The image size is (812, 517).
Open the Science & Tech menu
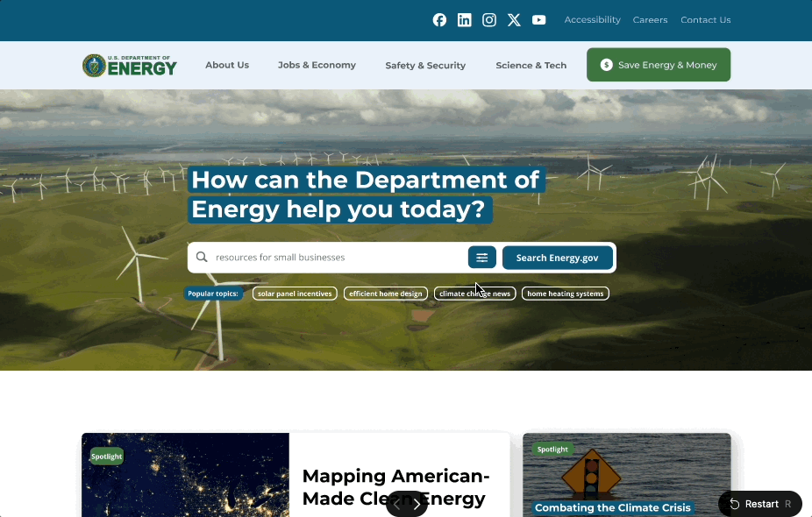click(x=531, y=65)
